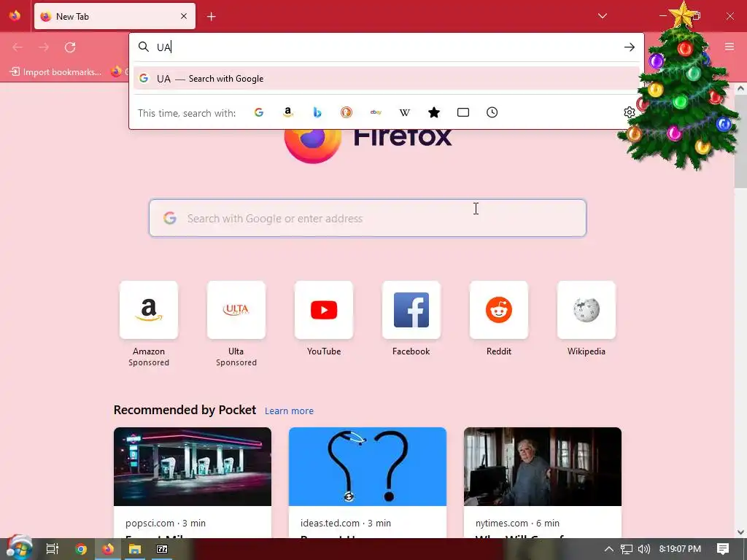Open 7-Zip from the taskbar

162,549
